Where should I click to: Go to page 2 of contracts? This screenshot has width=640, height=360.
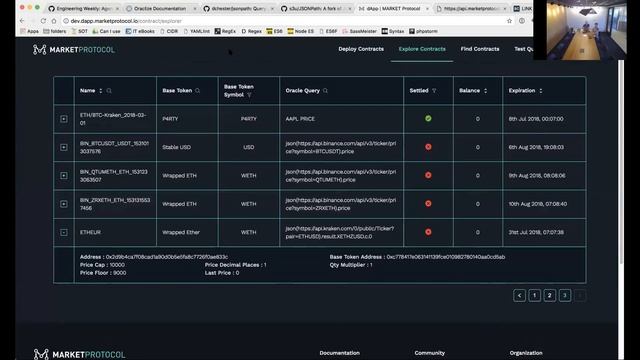tap(550, 296)
